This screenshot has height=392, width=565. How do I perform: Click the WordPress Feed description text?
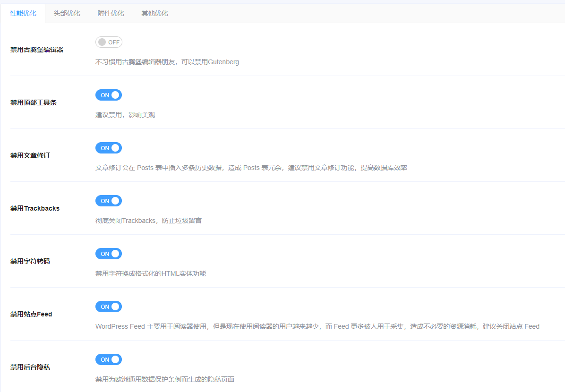pyautogui.click(x=317, y=326)
